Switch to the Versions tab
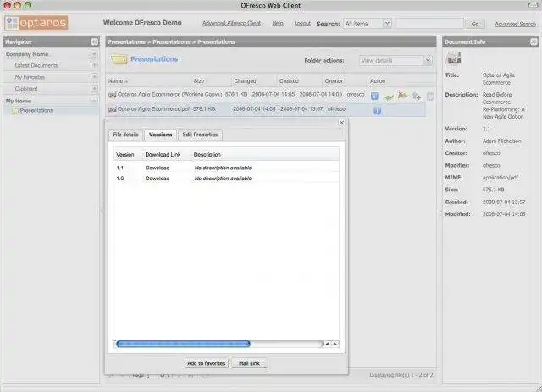The width and height of the screenshot is (542, 392). [x=160, y=135]
